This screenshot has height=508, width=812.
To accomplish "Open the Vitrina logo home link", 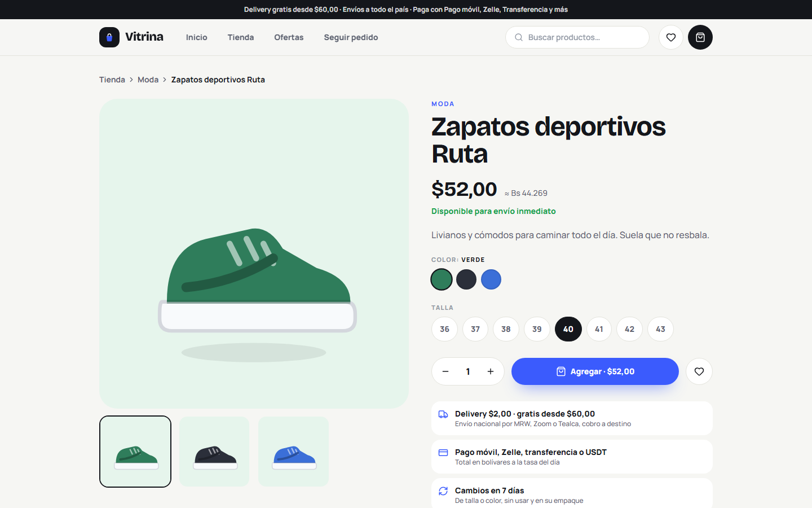I will (x=131, y=37).
